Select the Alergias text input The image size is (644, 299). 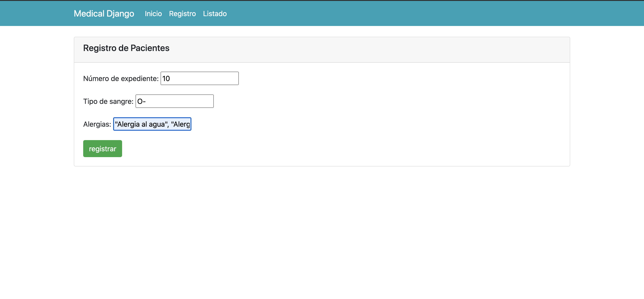[152, 124]
